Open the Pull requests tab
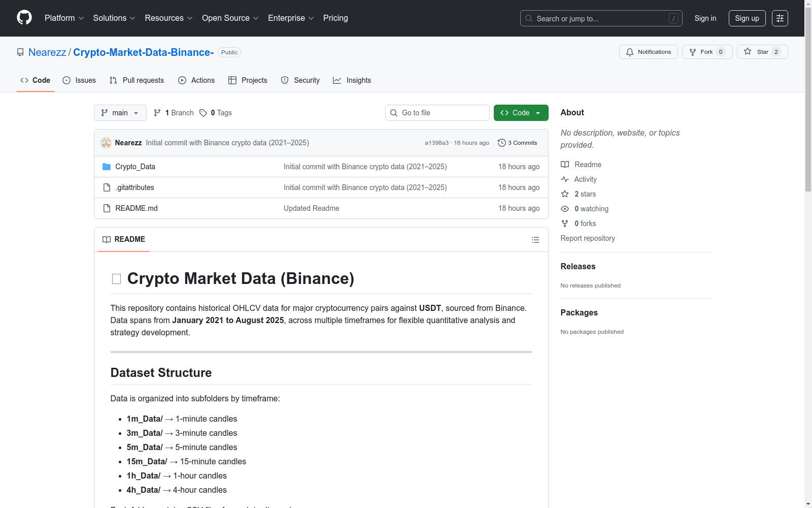Image resolution: width=812 pixels, height=508 pixels. (x=137, y=80)
